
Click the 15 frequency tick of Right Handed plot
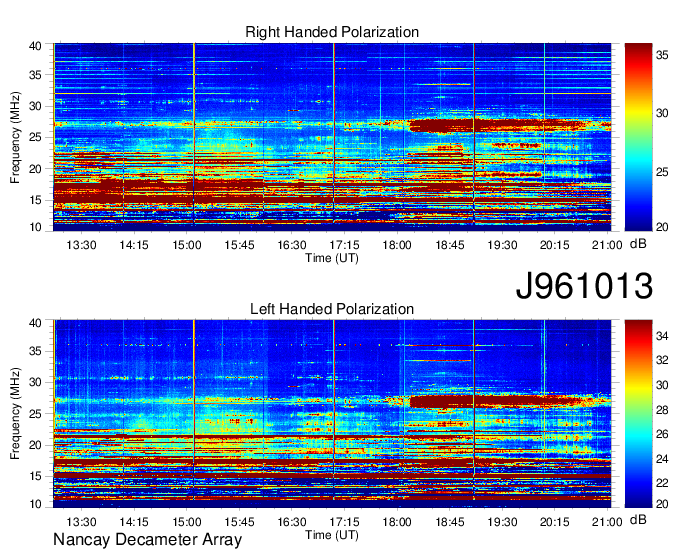click(x=36, y=200)
